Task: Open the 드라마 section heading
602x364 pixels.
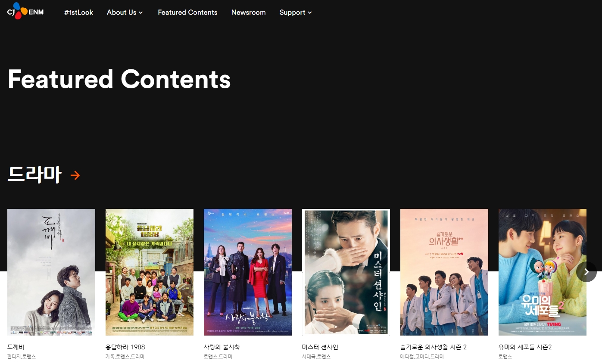Action: coord(34,174)
